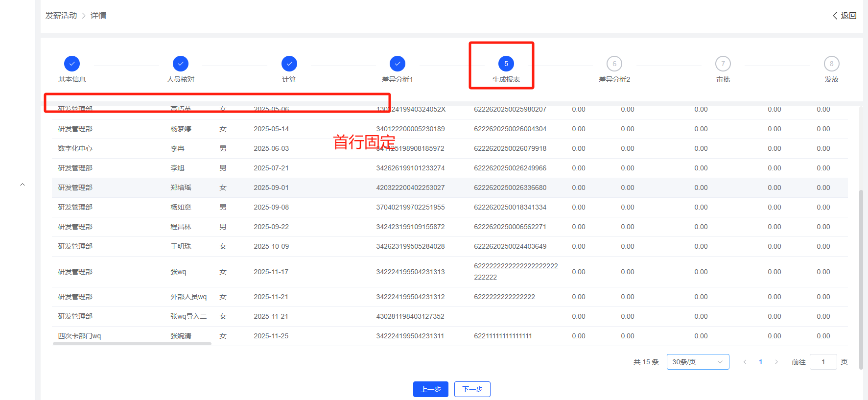Go to step 6 差异分析2 circle
Screen dimensions: 868x400
click(x=614, y=64)
